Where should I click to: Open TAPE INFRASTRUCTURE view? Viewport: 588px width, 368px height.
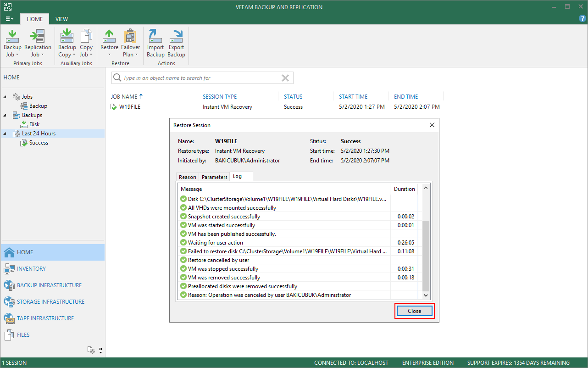point(53,318)
